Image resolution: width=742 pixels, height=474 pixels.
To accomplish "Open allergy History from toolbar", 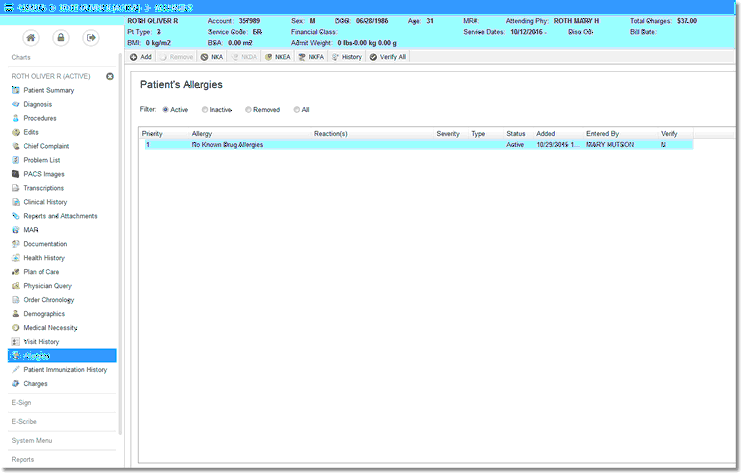I will (x=346, y=57).
